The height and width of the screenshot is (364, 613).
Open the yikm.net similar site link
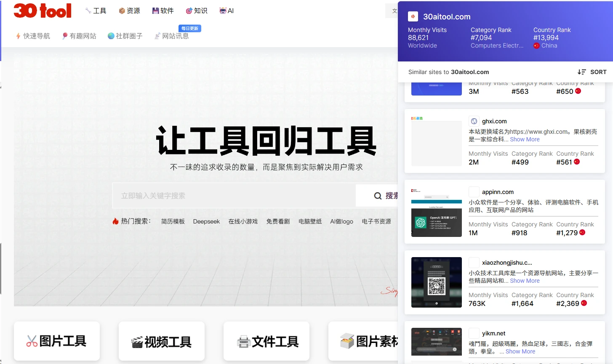[494, 333]
